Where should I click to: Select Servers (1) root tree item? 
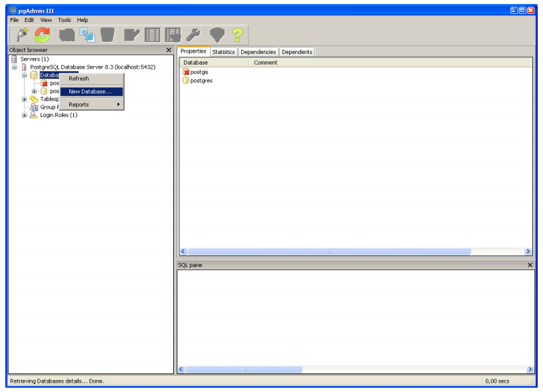(x=35, y=59)
